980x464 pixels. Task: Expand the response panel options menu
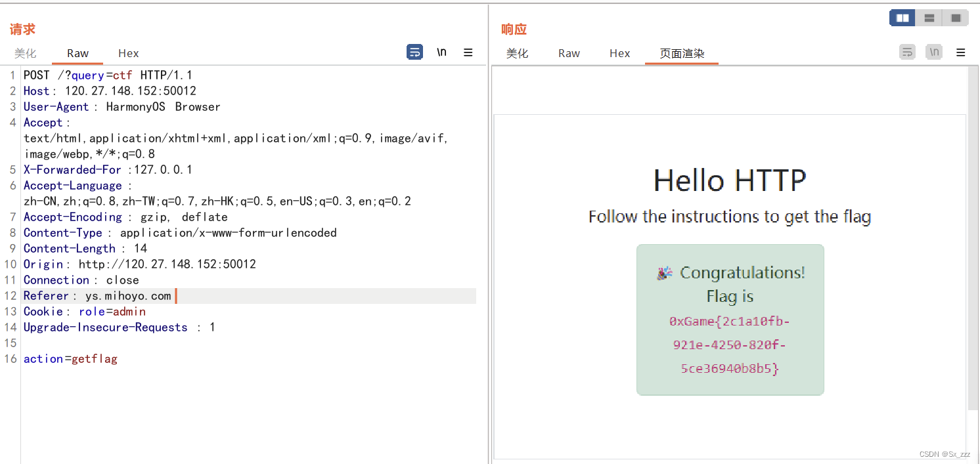coord(960,52)
